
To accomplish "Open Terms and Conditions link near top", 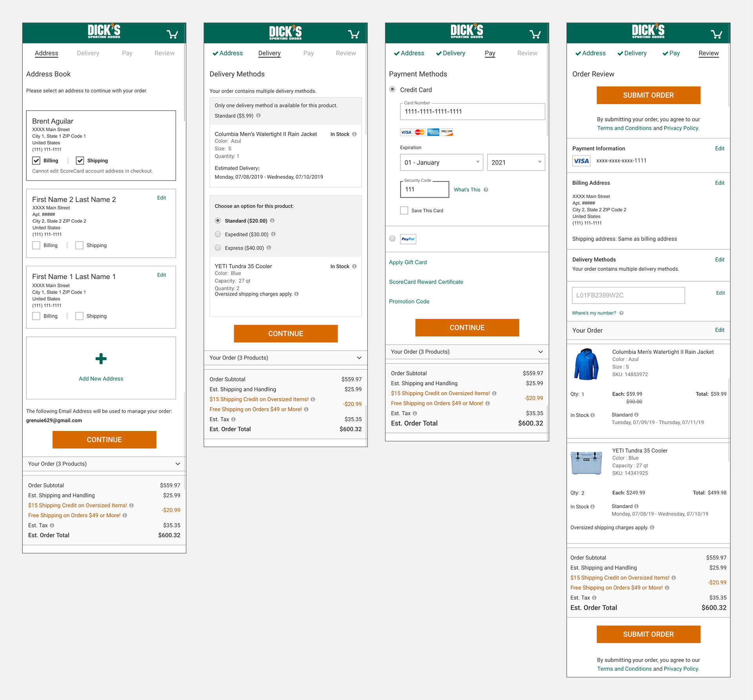I will 624,128.
